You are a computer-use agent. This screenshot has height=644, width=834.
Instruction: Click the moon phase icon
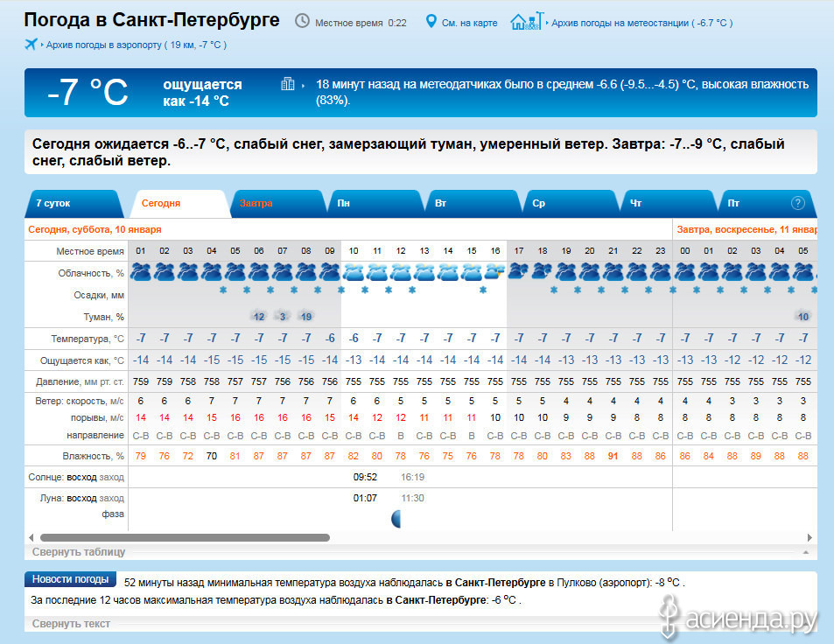(x=396, y=519)
